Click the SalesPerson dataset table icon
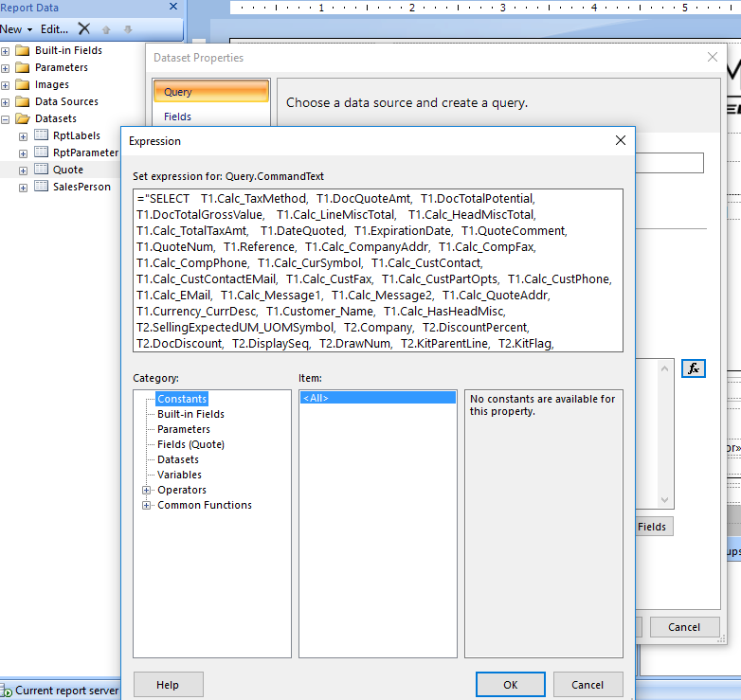This screenshot has height=700, width=741. pos(41,186)
